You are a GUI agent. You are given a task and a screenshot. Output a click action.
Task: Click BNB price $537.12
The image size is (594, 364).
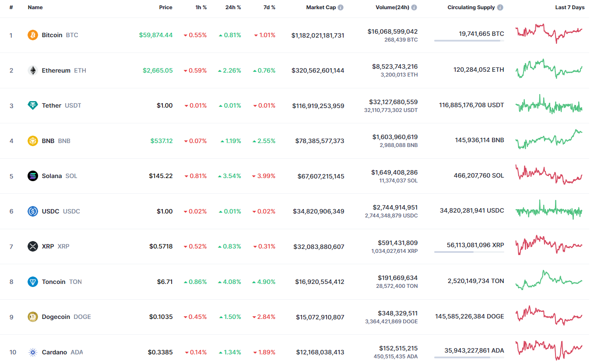click(x=162, y=141)
